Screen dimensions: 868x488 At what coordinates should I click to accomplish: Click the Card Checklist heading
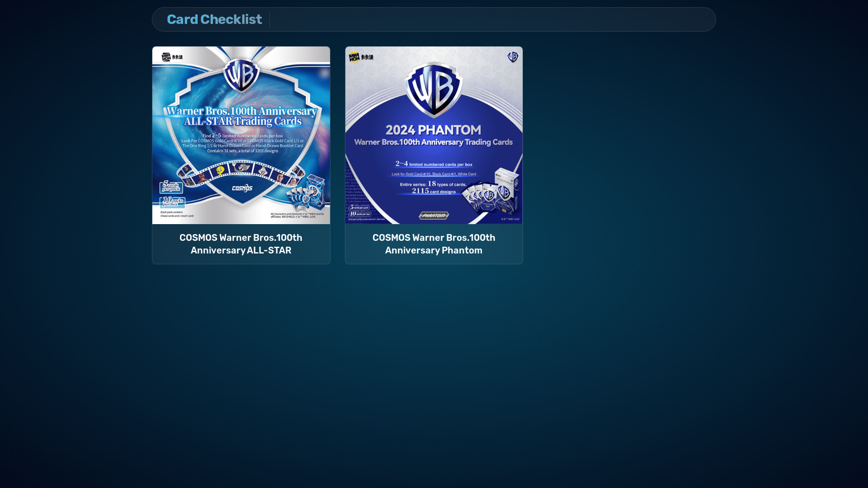[214, 19]
